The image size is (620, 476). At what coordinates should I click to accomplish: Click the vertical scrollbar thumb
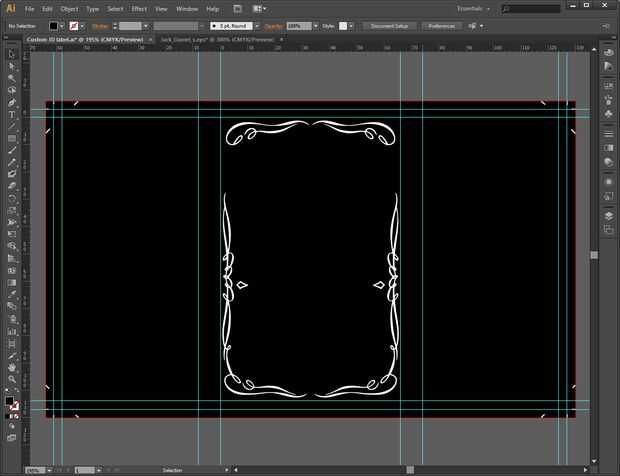(x=593, y=255)
